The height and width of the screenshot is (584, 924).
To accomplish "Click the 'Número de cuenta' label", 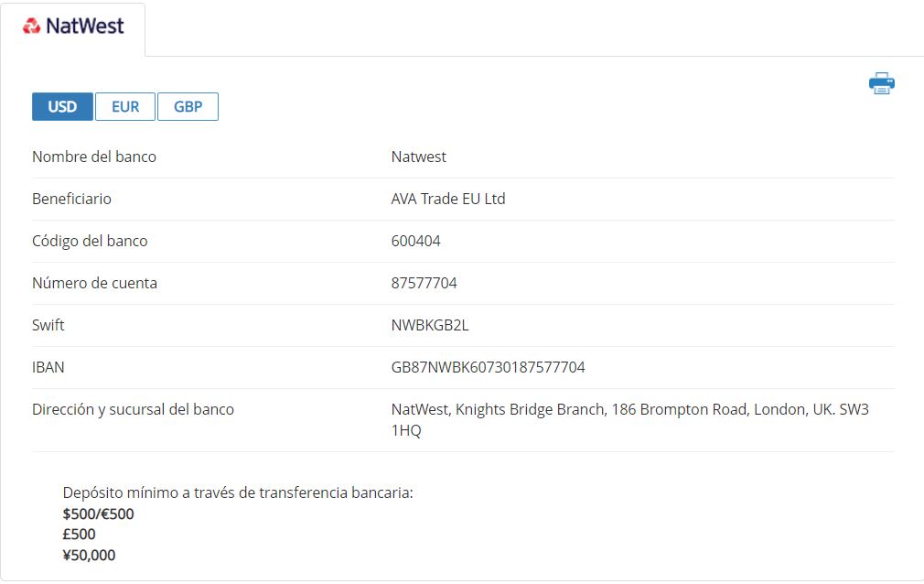I will [x=95, y=283].
